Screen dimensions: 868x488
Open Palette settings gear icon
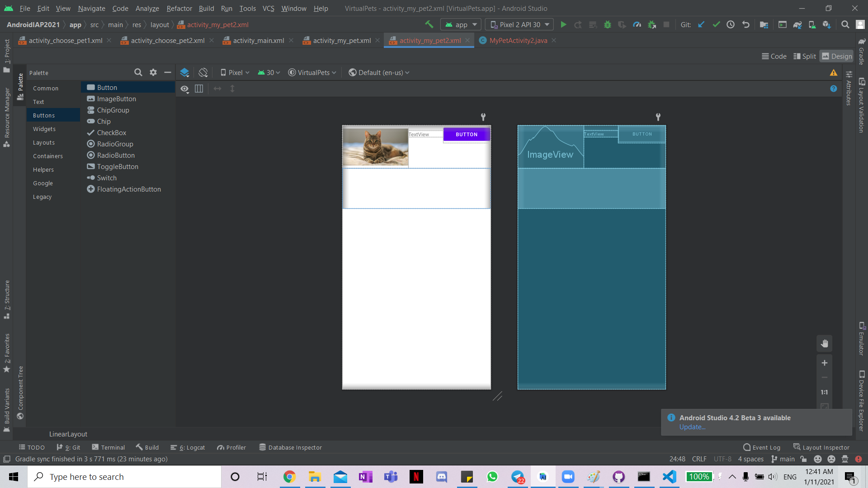[x=153, y=73]
